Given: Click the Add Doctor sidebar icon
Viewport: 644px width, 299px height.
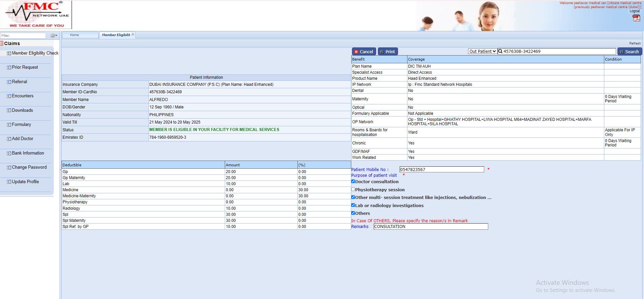Looking at the screenshot, I should point(9,139).
